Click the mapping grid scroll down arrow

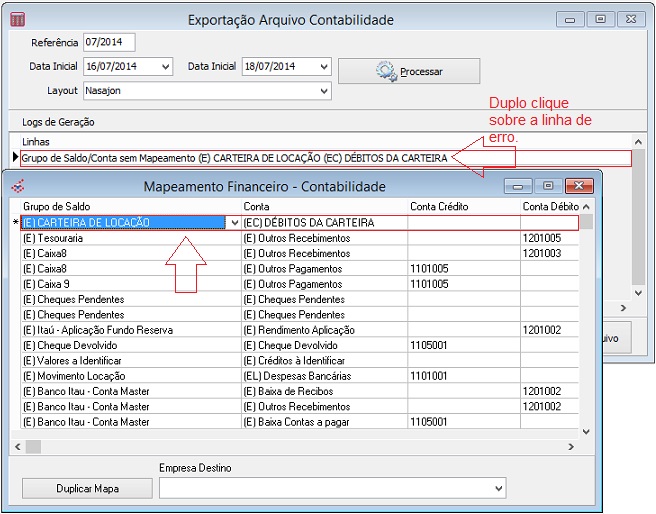click(x=586, y=432)
